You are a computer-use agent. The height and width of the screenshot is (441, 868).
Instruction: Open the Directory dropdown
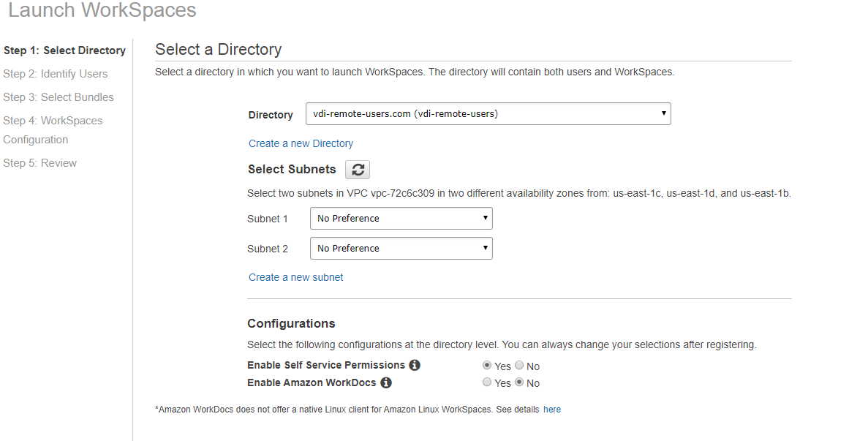[x=488, y=114]
